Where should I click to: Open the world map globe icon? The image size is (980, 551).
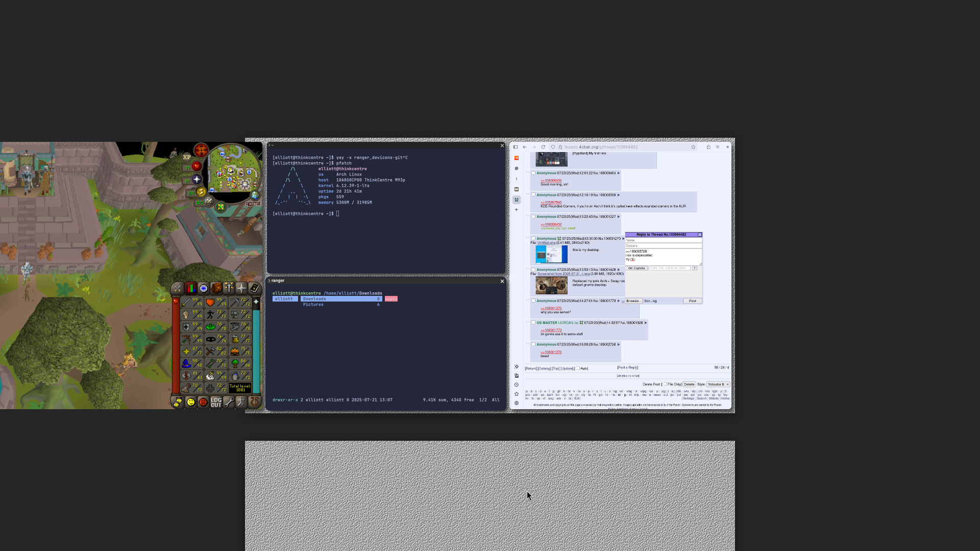255,195
